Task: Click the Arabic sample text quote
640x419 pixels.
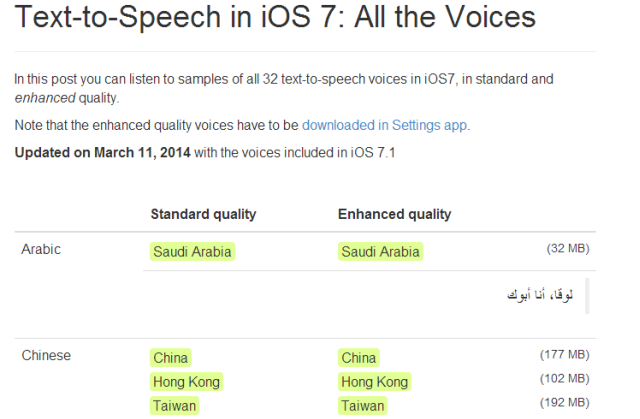Action: (540, 295)
